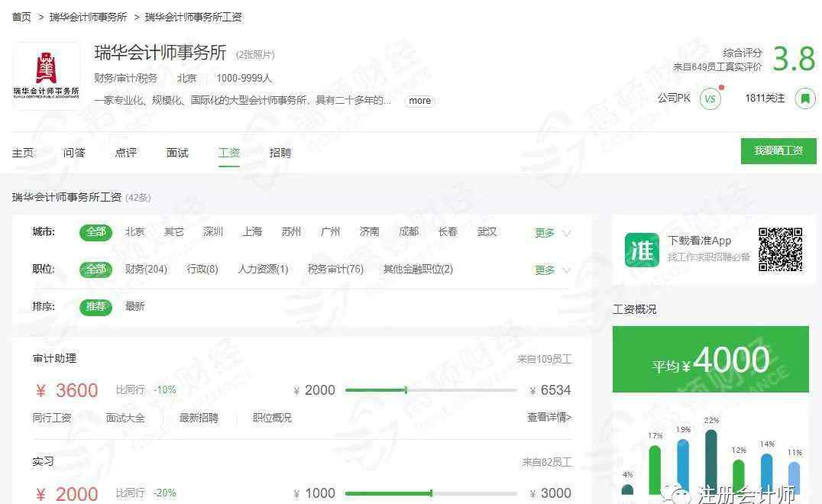Open 职位概况 under 审计助理
The image size is (822, 504).
[272, 418]
